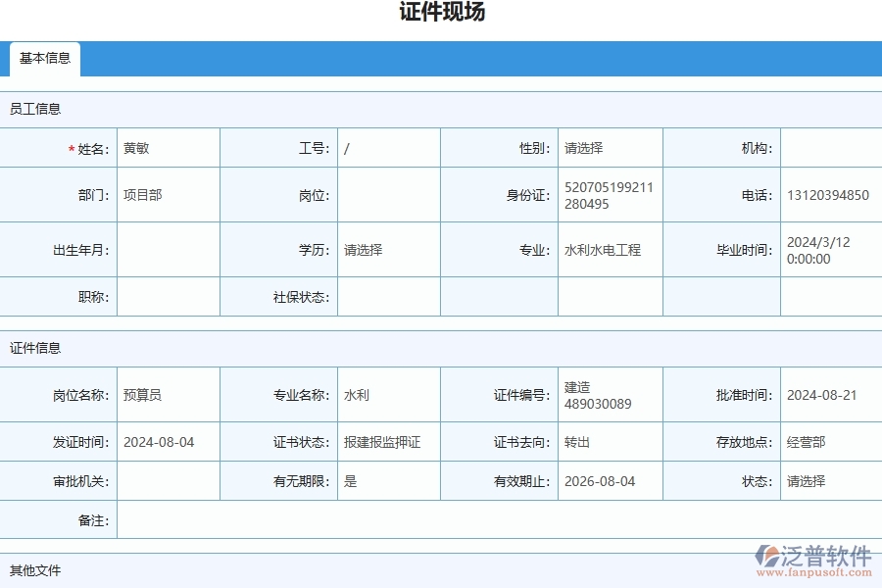Open the 有无期限 是 selector

(387, 481)
